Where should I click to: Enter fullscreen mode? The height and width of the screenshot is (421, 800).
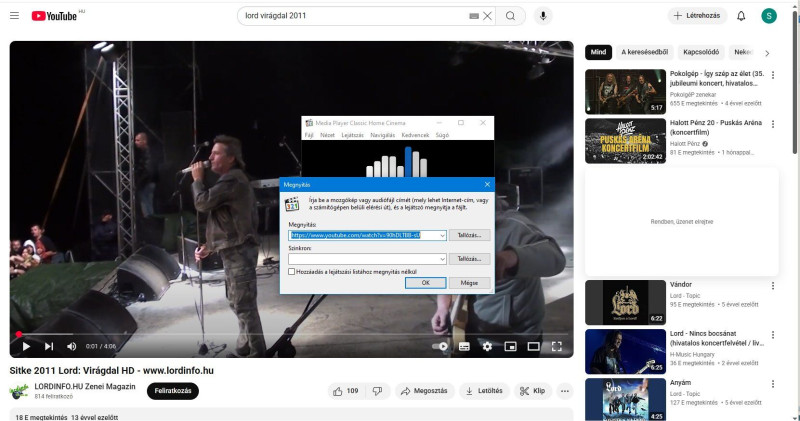pyautogui.click(x=557, y=346)
